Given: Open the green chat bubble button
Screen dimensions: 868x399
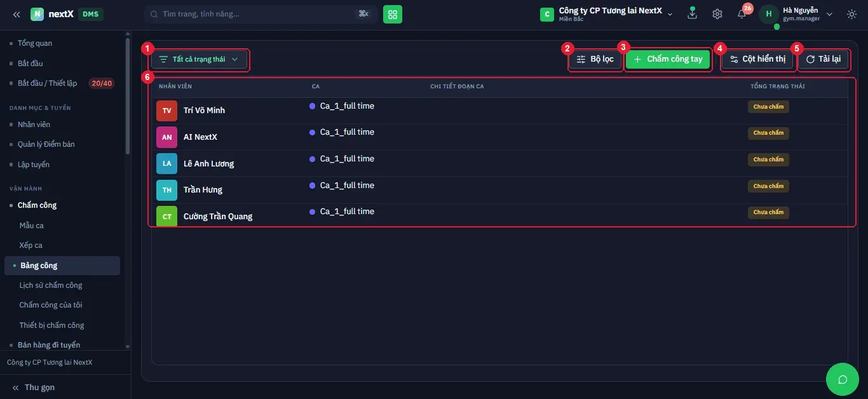Looking at the screenshot, I should point(843,379).
